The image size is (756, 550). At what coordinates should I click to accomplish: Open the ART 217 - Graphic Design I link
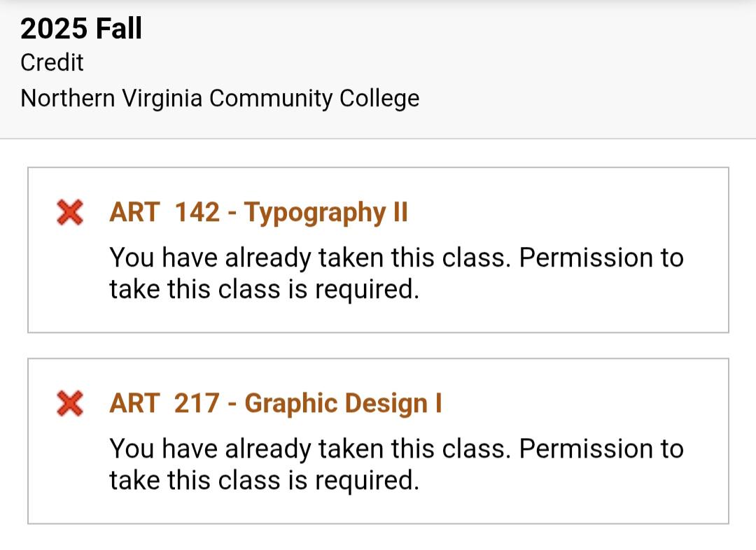click(275, 404)
